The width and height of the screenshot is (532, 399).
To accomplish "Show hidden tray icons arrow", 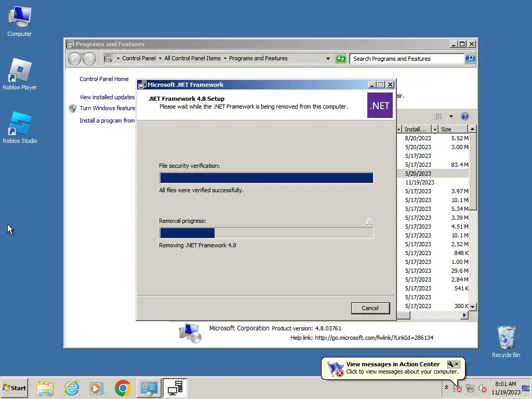I will 446,388.
